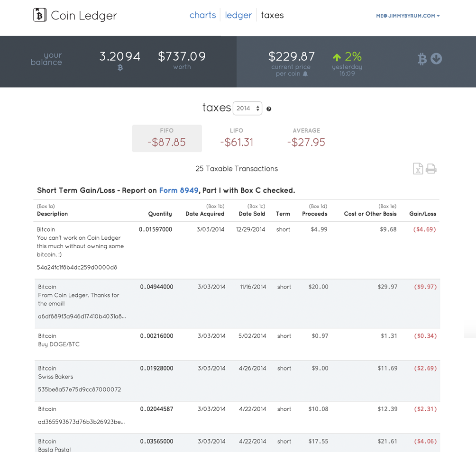Click the ($0.34) loss value
The width and height of the screenshot is (476, 452).
(425, 336)
